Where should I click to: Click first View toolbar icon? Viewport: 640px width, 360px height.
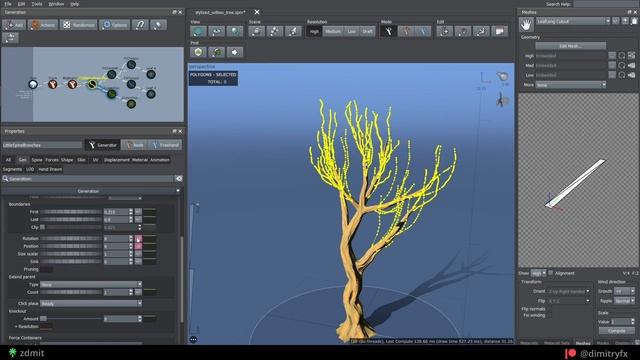[x=198, y=31]
